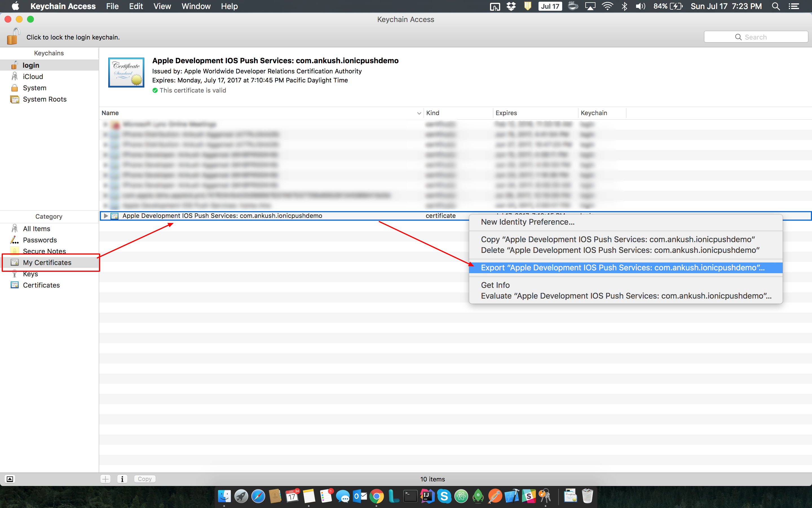Open Spotlight search in the menu bar

[x=776, y=6]
